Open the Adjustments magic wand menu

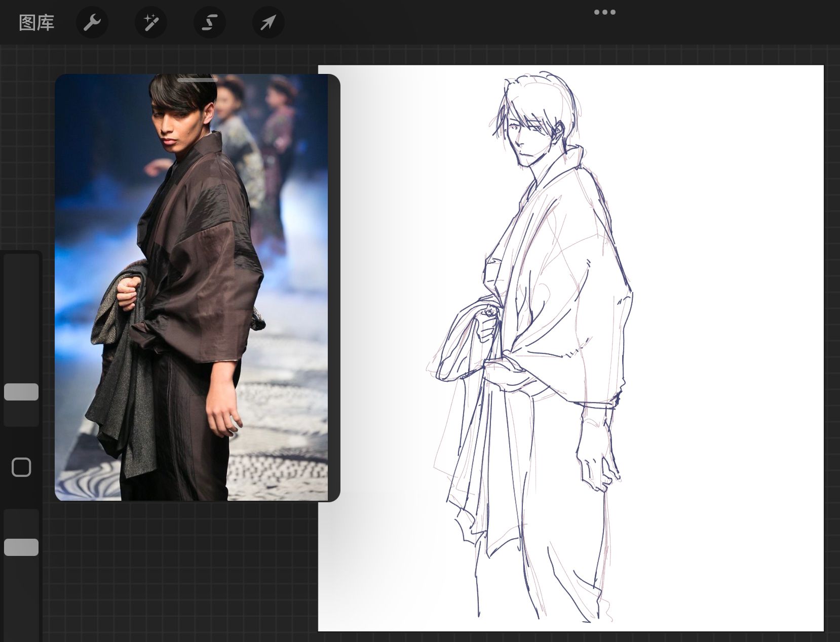150,23
